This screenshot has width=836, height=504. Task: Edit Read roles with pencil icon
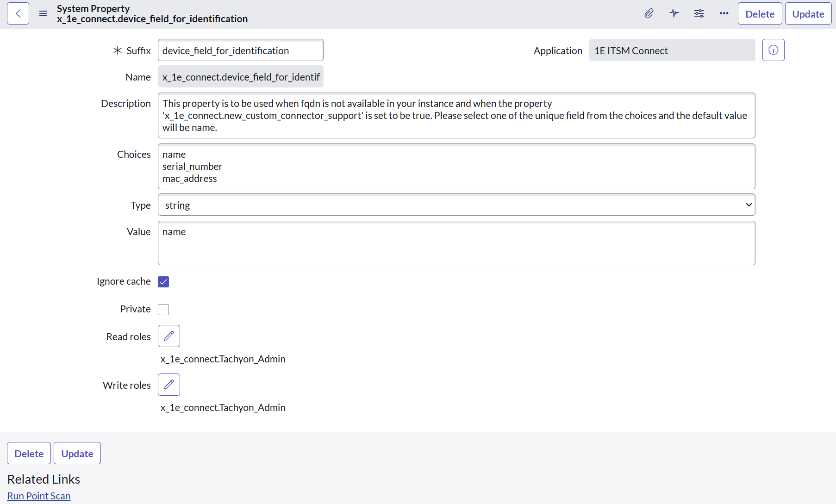[x=169, y=336]
